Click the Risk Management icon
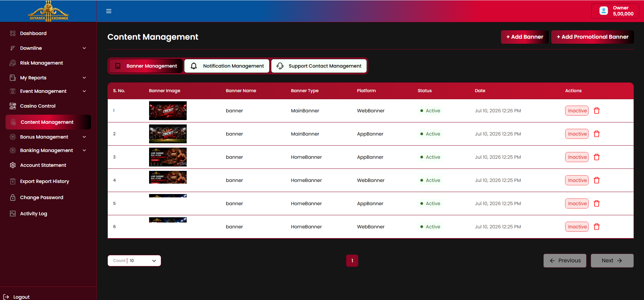This screenshot has width=644, height=300. (13, 63)
